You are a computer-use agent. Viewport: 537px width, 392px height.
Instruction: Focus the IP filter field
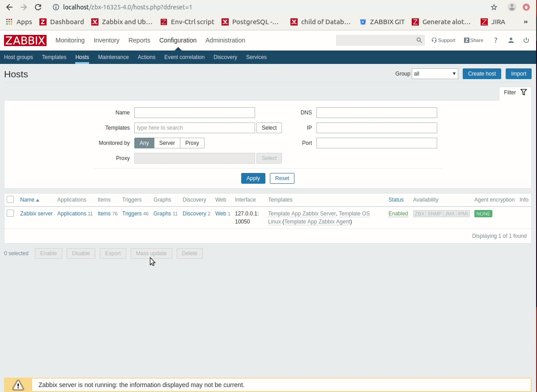377,128
